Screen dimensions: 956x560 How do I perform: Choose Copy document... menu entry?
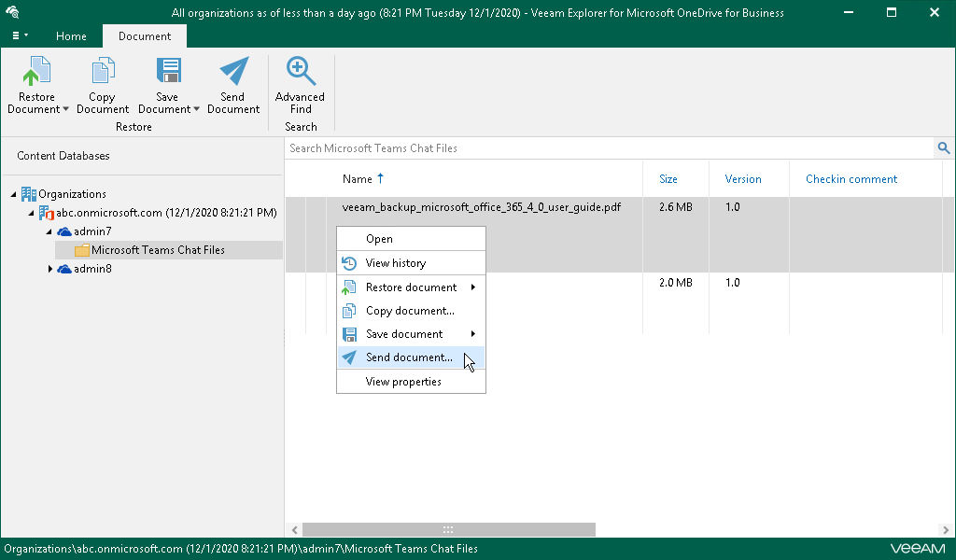click(412, 311)
